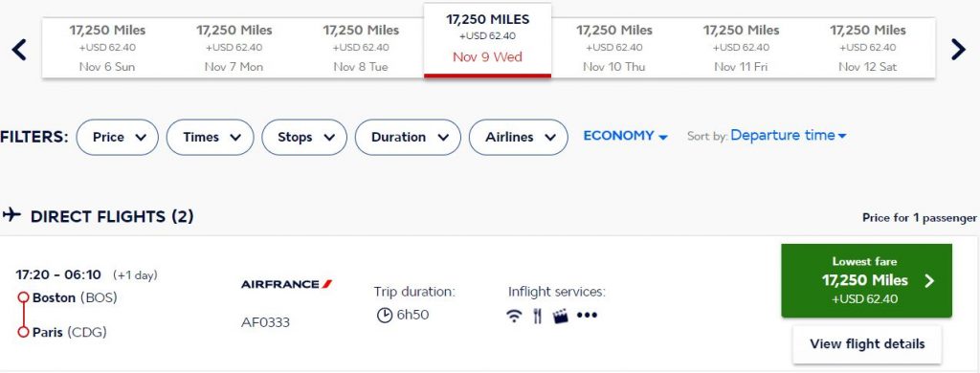Click the meal inflight service icon

tap(538, 317)
